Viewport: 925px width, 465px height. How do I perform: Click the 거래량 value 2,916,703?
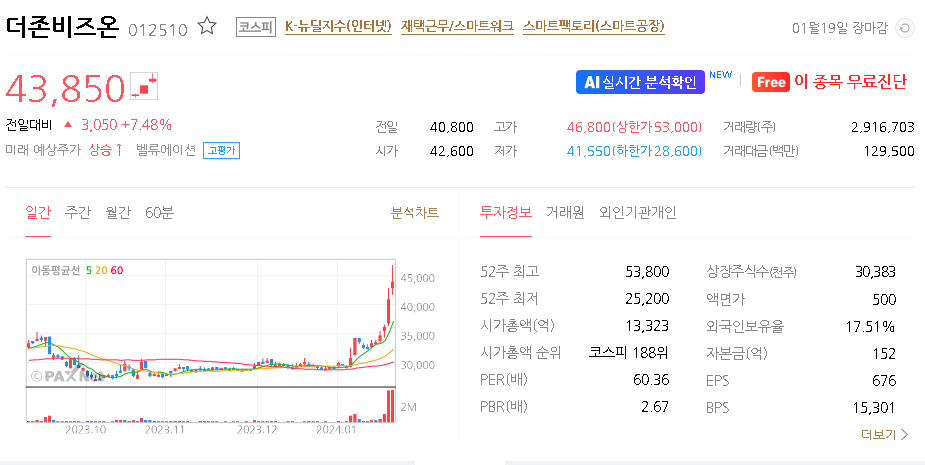pyautogui.click(x=883, y=127)
